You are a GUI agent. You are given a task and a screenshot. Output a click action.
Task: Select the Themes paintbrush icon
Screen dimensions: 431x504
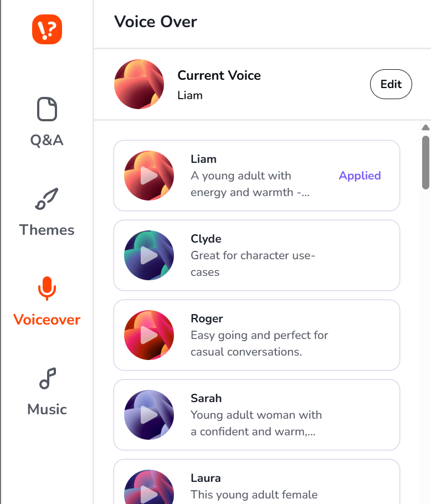point(47,199)
